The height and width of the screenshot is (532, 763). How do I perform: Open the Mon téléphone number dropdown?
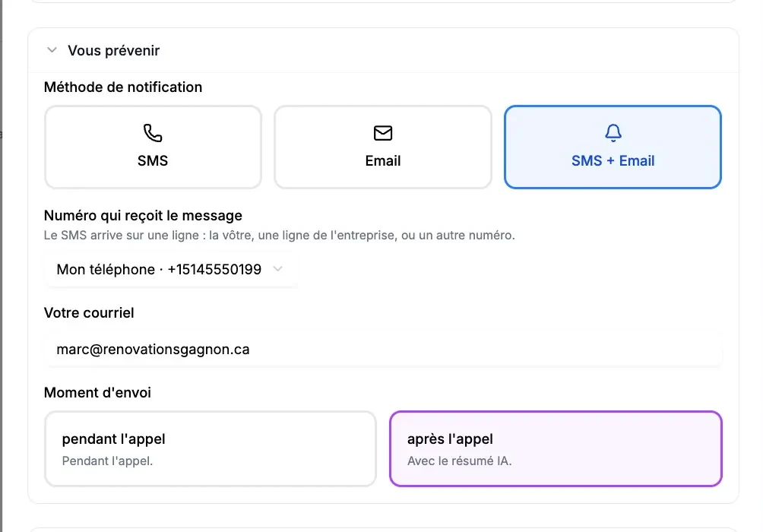coord(170,269)
